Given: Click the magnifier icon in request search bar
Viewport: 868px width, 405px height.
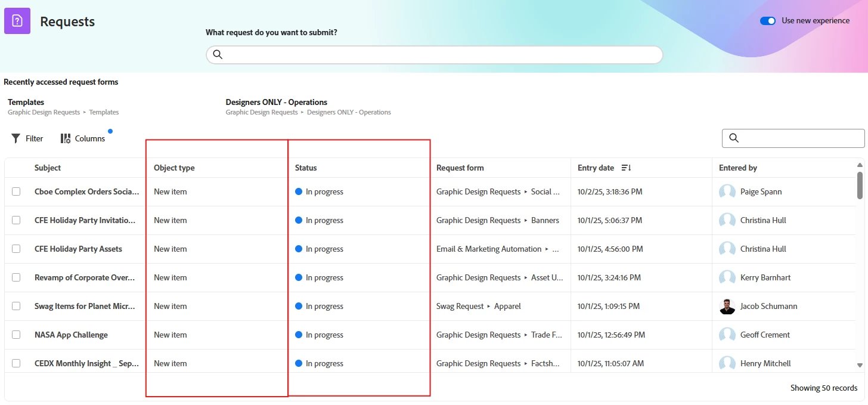Looking at the screenshot, I should [218, 54].
